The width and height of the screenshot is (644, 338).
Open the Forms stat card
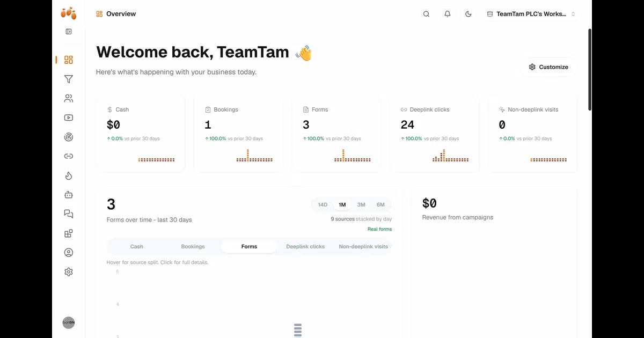[336, 134]
